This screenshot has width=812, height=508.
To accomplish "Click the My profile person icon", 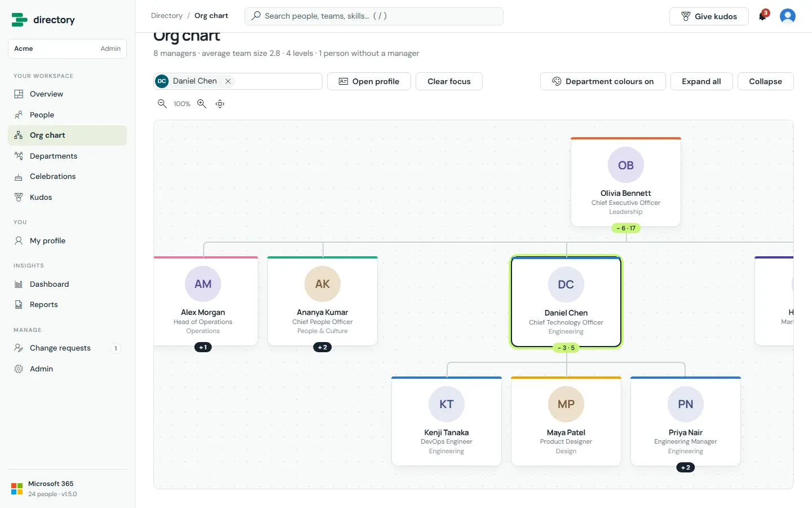I will tap(19, 240).
